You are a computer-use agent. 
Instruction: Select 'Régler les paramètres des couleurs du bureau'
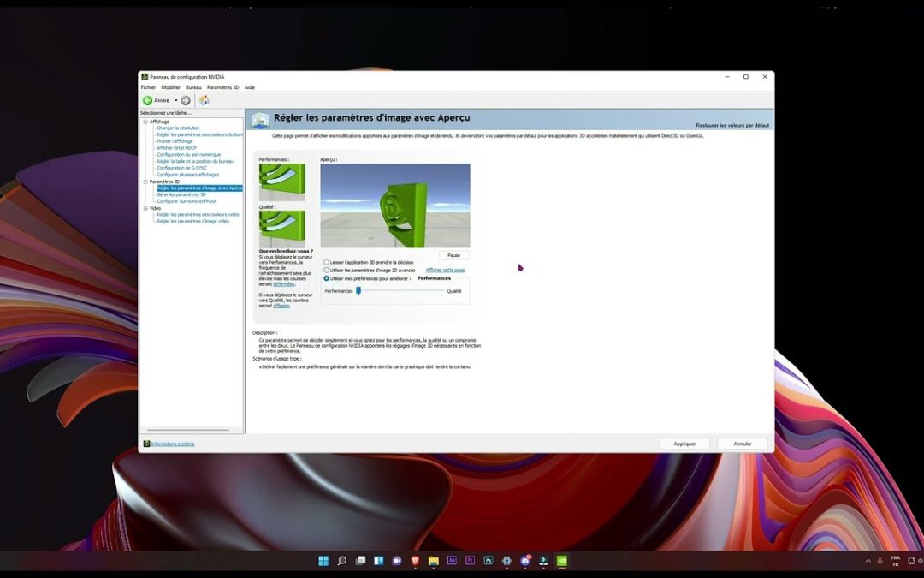[199, 134]
